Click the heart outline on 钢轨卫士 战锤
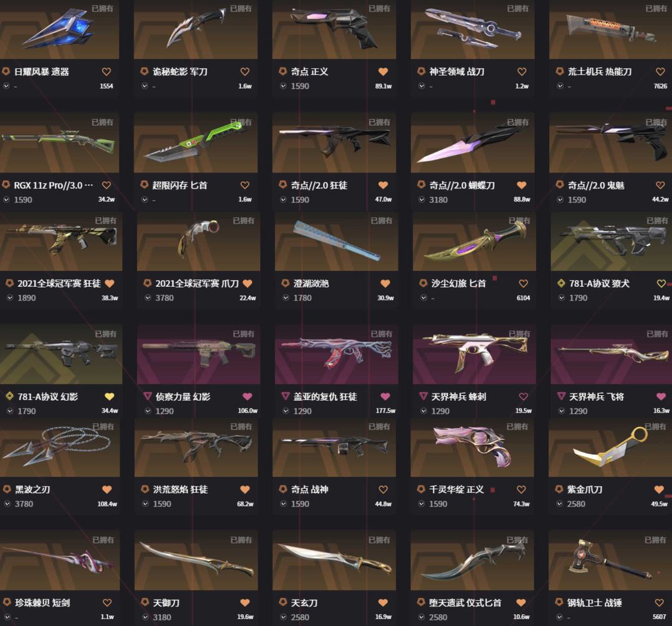Image resolution: width=672 pixels, height=626 pixels. (x=659, y=602)
